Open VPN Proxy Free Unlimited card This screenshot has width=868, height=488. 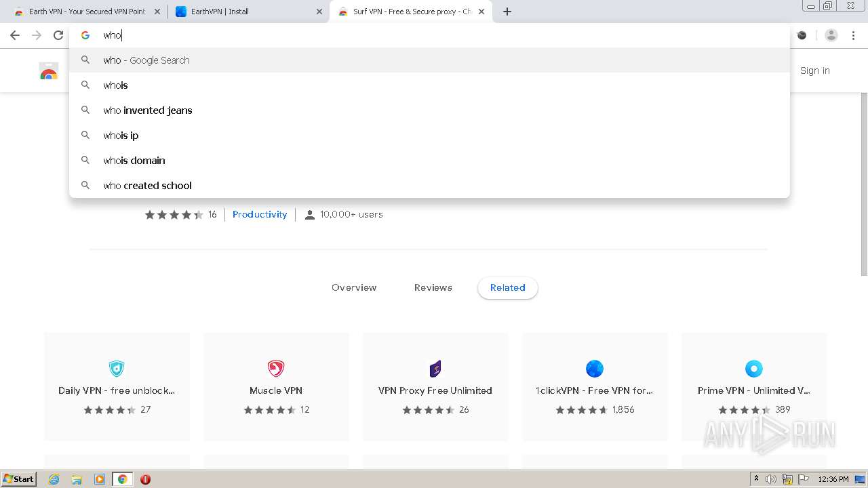[x=435, y=386]
